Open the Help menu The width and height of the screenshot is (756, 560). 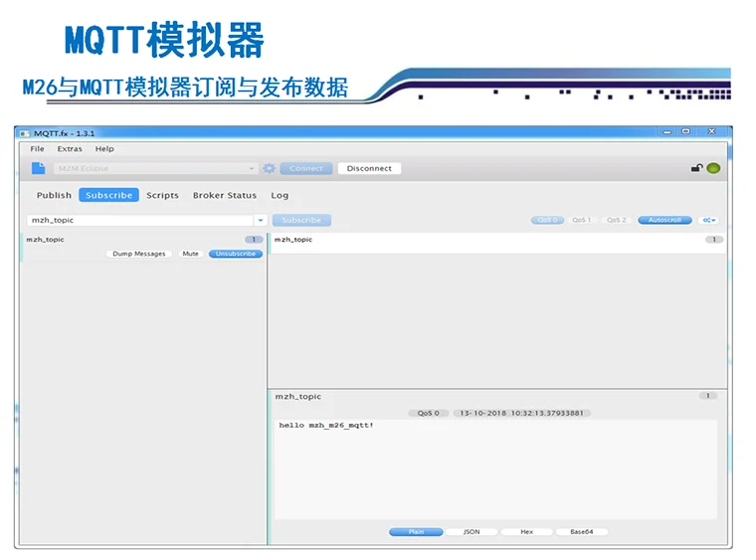tap(104, 149)
